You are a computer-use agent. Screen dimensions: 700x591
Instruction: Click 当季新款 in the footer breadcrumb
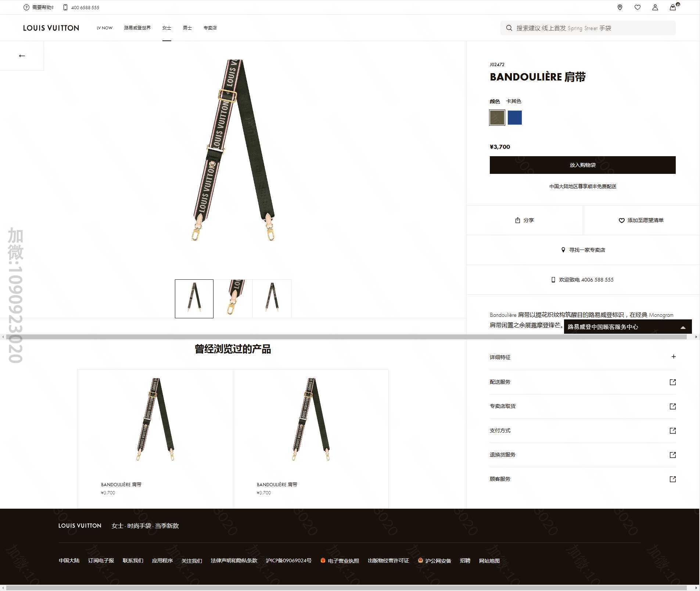[x=167, y=526]
